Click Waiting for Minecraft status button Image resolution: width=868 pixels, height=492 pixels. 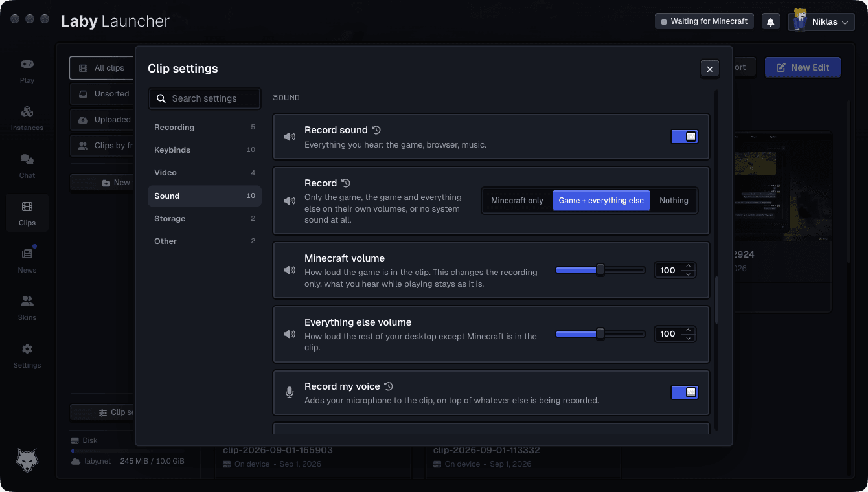click(x=704, y=21)
